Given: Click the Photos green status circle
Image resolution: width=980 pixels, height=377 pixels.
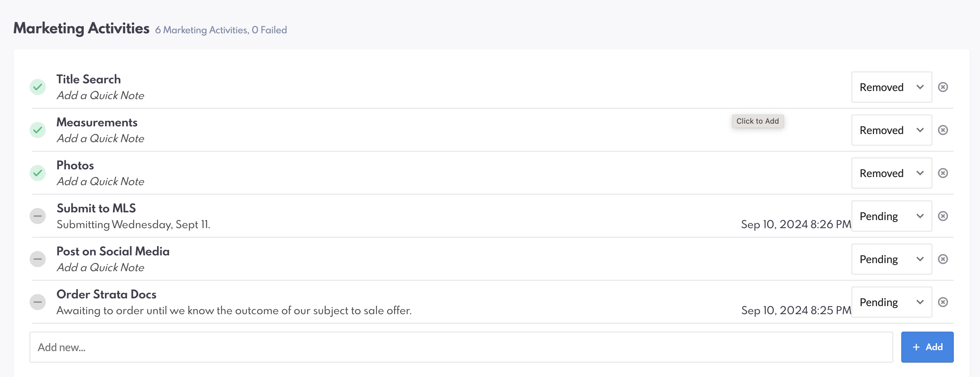Looking at the screenshot, I should [38, 173].
